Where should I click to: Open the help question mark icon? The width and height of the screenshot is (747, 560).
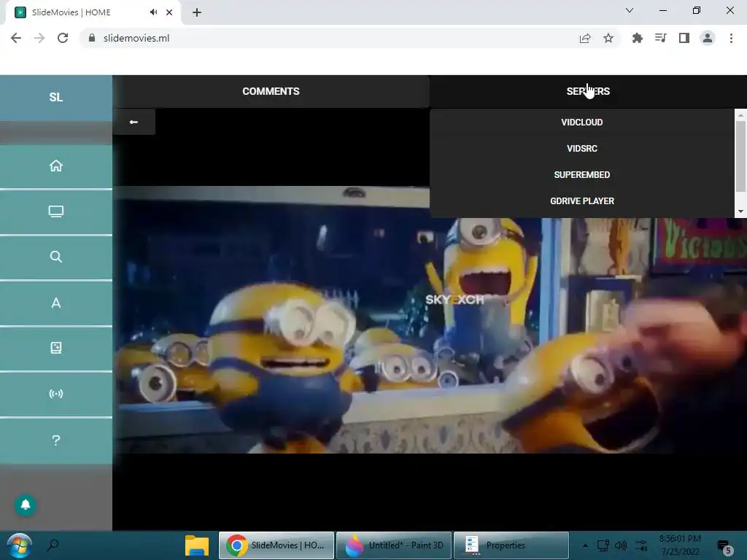click(55, 440)
